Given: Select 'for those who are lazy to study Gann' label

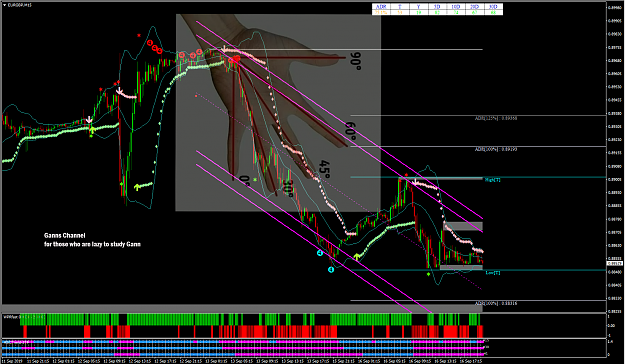Looking at the screenshot, I should (x=92, y=244).
